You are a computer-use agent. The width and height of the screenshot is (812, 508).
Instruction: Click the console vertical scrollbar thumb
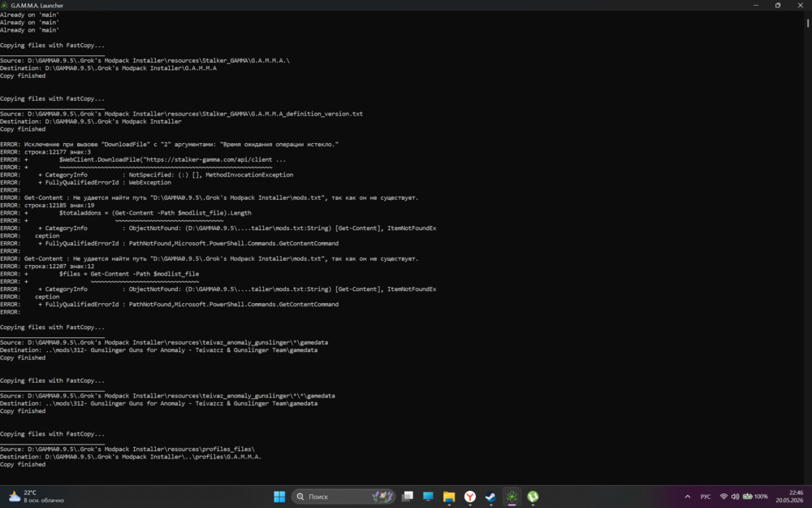[x=807, y=24]
